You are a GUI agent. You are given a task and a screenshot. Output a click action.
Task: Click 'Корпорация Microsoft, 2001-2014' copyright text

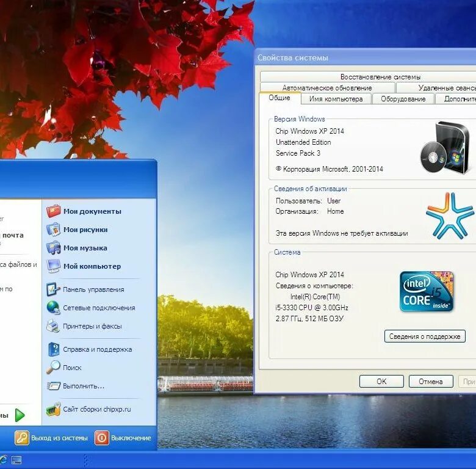click(x=330, y=169)
